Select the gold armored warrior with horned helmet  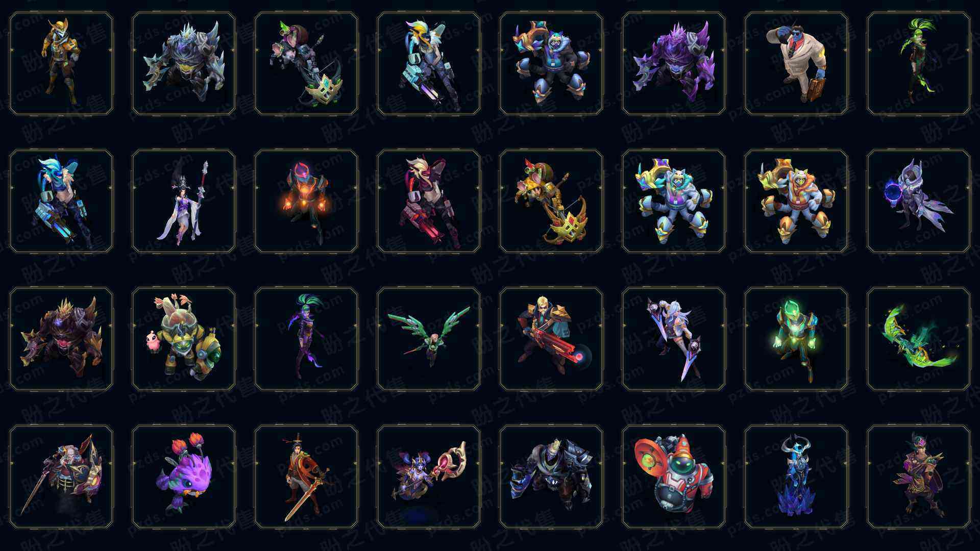[x=61, y=63]
